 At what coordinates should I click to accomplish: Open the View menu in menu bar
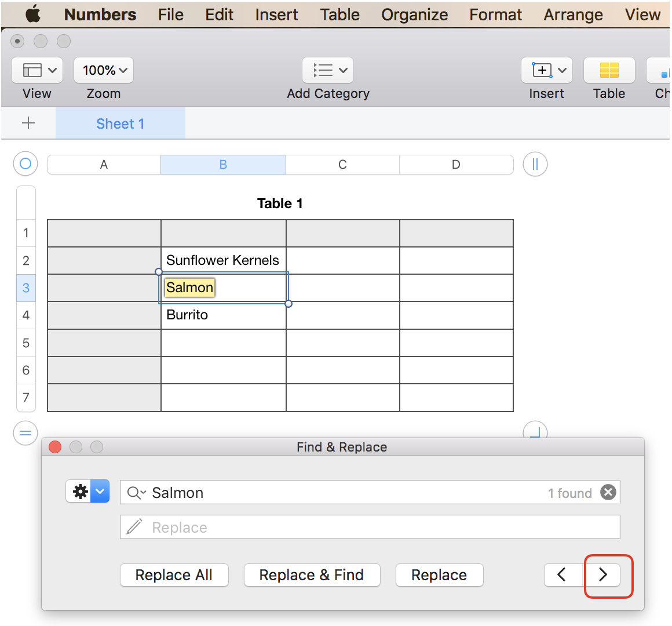pyautogui.click(x=642, y=14)
